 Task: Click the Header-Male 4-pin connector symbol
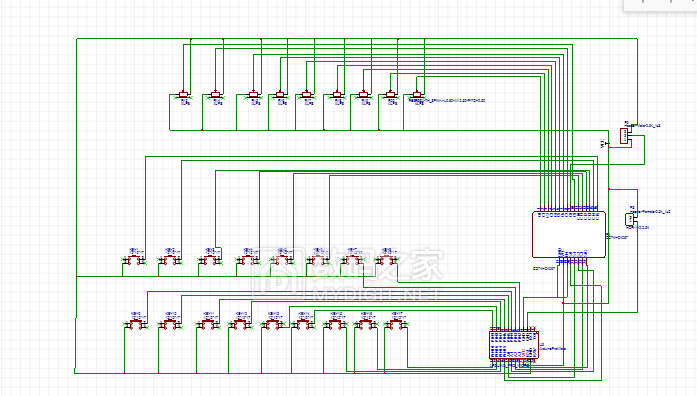(624, 136)
